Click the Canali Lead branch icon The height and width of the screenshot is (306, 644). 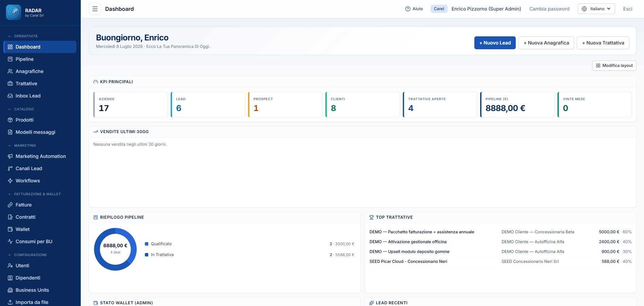click(10, 168)
